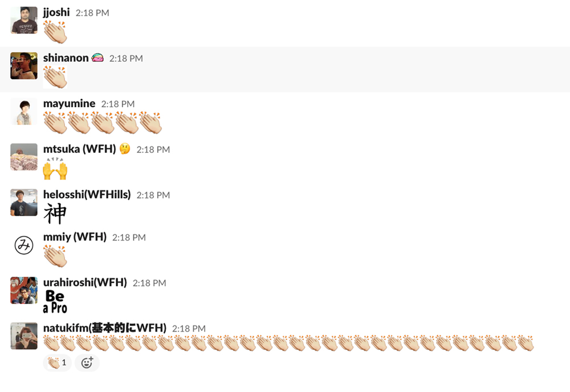Toggle the clap reaction with count 1

click(57, 362)
